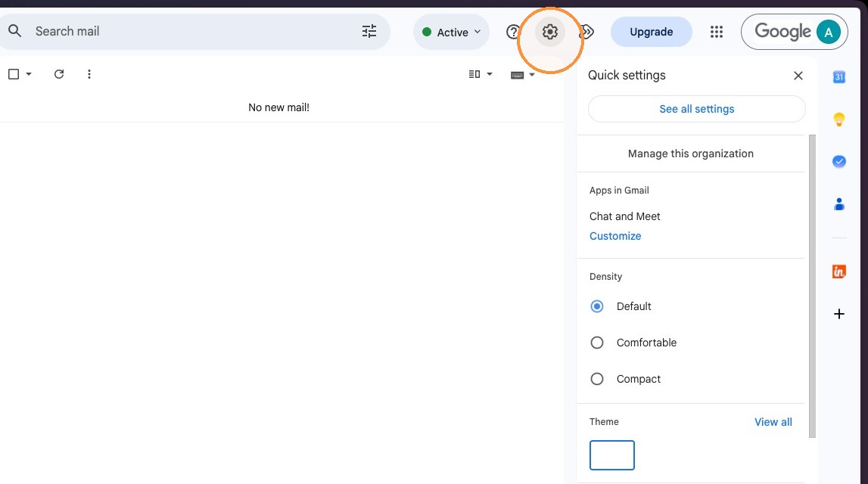
Task: Open Google Tasks checkmark icon
Action: pyautogui.click(x=838, y=162)
